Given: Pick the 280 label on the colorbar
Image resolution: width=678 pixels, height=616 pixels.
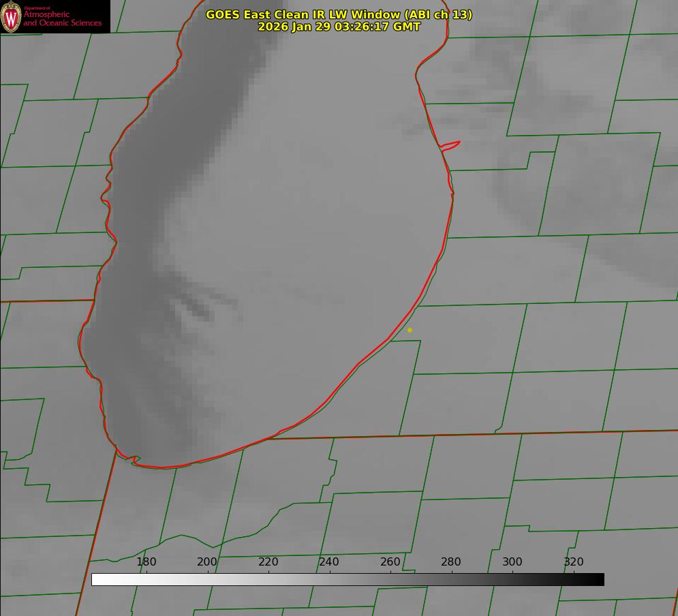Looking at the screenshot, I should 451,562.
